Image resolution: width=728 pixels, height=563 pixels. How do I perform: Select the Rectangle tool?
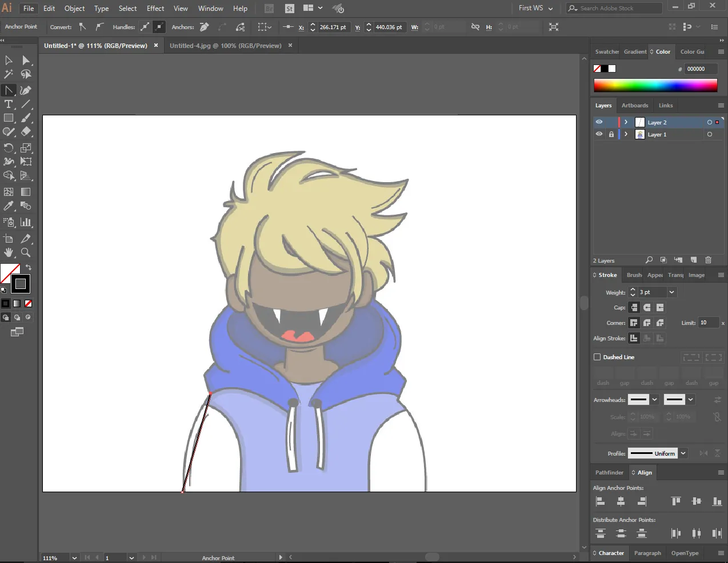coord(9,118)
